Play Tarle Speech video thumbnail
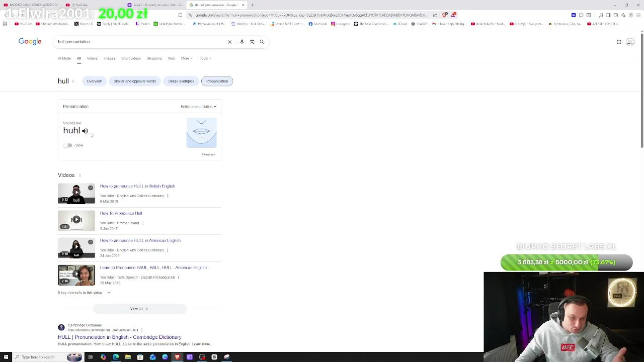 click(x=76, y=275)
